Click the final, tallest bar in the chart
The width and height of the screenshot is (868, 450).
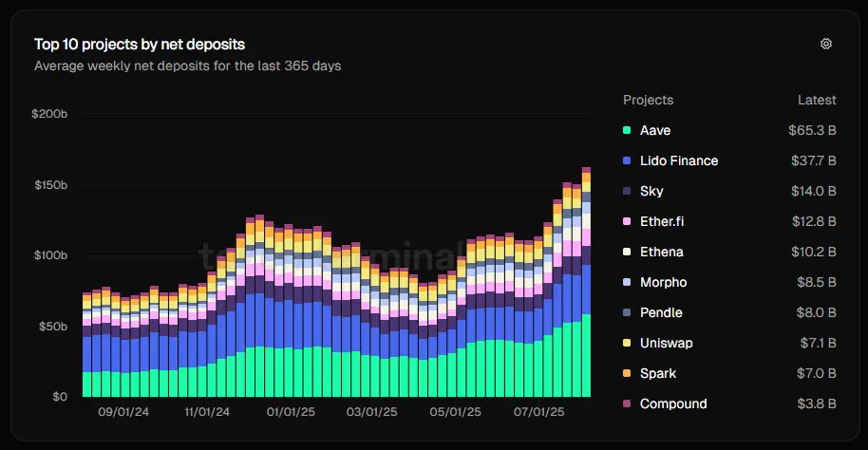coord(586,282)
